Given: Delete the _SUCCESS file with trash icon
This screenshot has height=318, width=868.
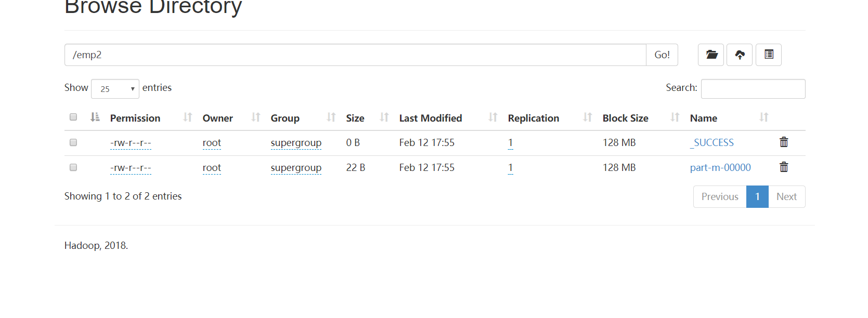Looking at the screenshot, I should click(x=784, y=142).
